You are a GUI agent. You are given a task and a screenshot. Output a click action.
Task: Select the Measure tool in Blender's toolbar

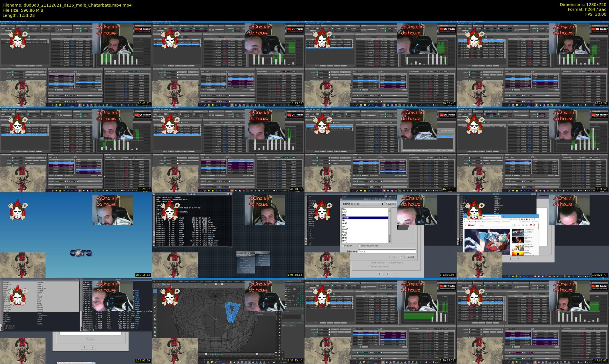point(155,319)
